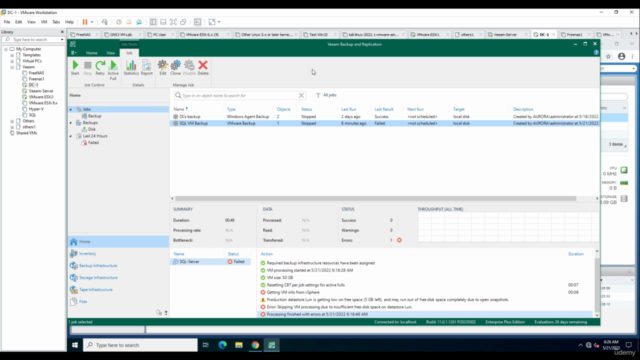This screenshot has height=360, width=640.
Task: Clear the search field with the X
Action: (x=301, y=95)
